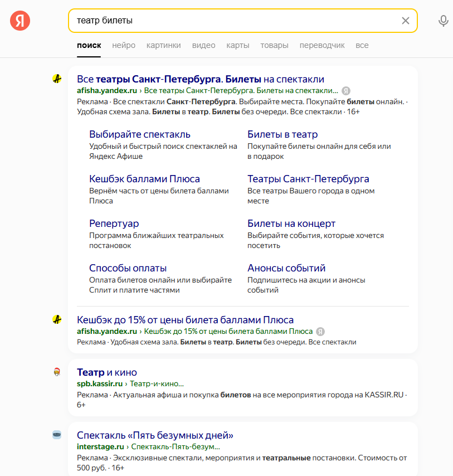The height and width of the screenshot is (476, 453).
Task: Click Yandex badge after first afisha.yandex.ru URL
Action: [x=346, y=91]
